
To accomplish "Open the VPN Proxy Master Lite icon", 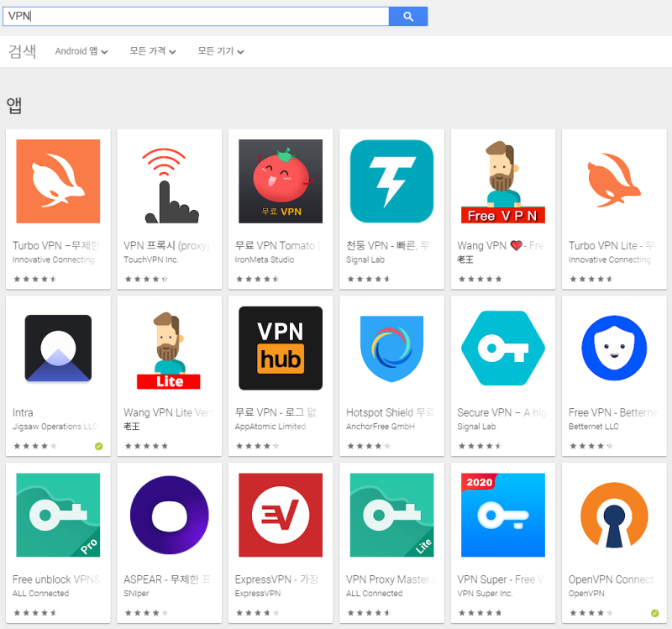I will click(x=391, y=515).
